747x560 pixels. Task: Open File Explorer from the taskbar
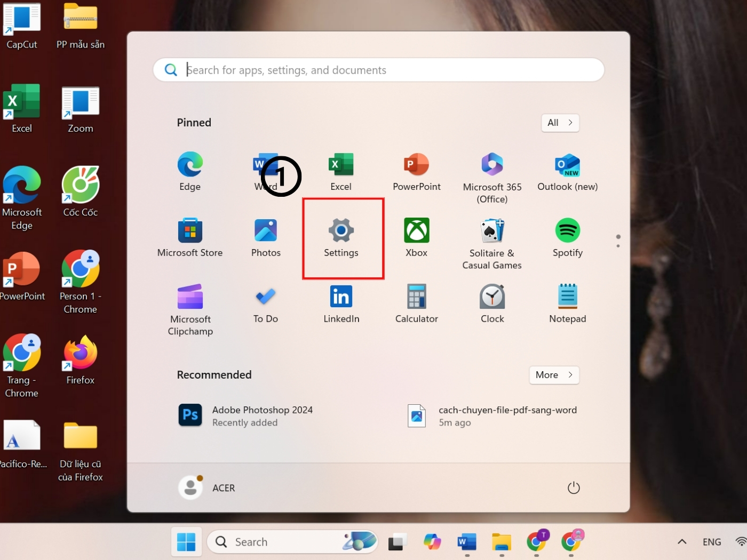click(502, 542)
